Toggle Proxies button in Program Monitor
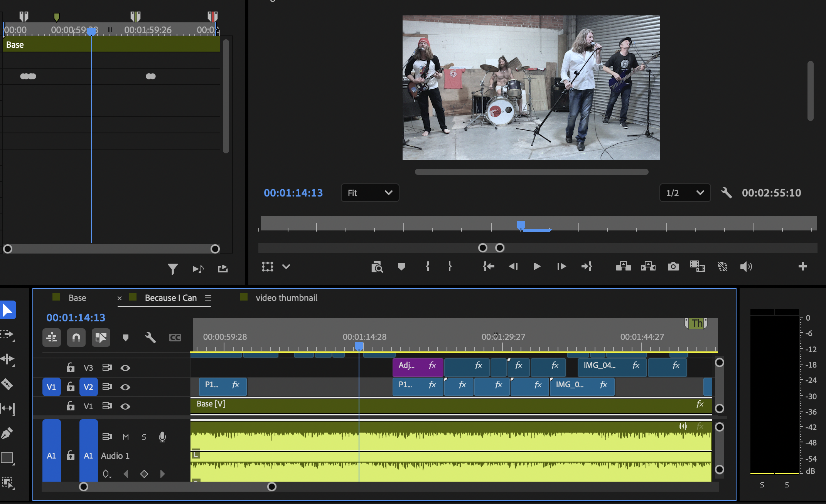 (x=722, y=266)
